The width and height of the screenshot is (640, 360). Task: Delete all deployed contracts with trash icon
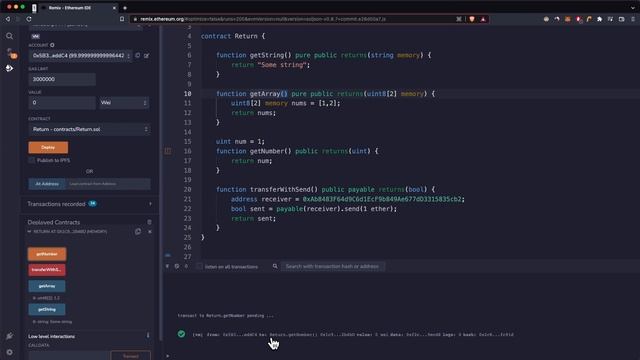(x=149, y=222)
